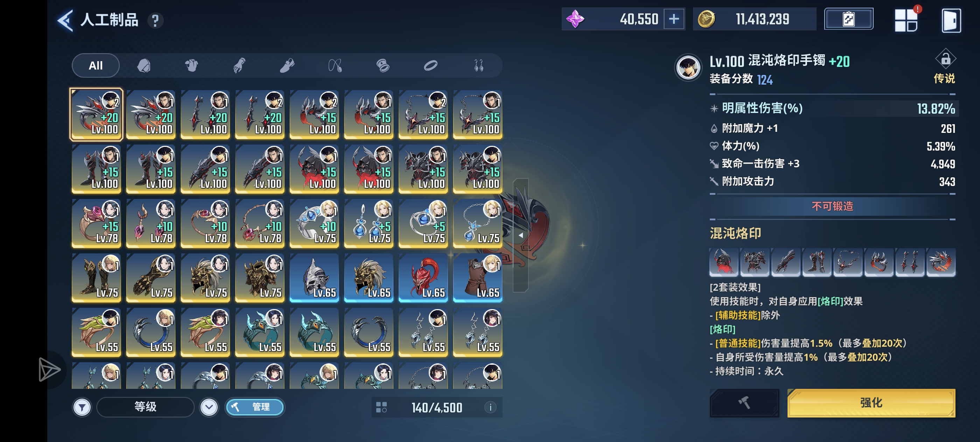This screenshot has height=442, width=980.
Task: Click the hammer forge button
Action: (x=744, y=403)
